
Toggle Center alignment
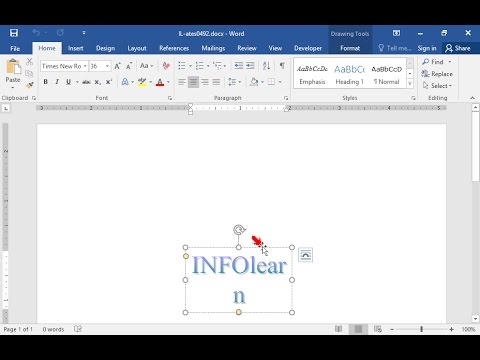click(193, 82)
